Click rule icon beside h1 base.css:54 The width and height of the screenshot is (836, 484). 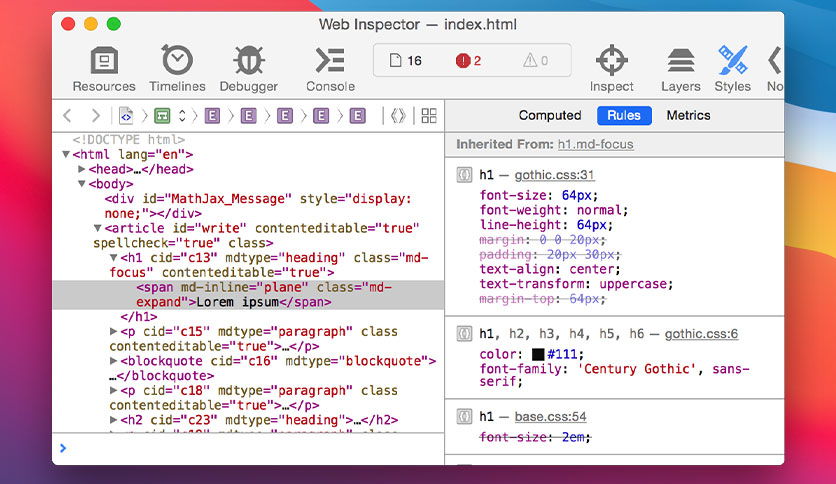(464, 416)
